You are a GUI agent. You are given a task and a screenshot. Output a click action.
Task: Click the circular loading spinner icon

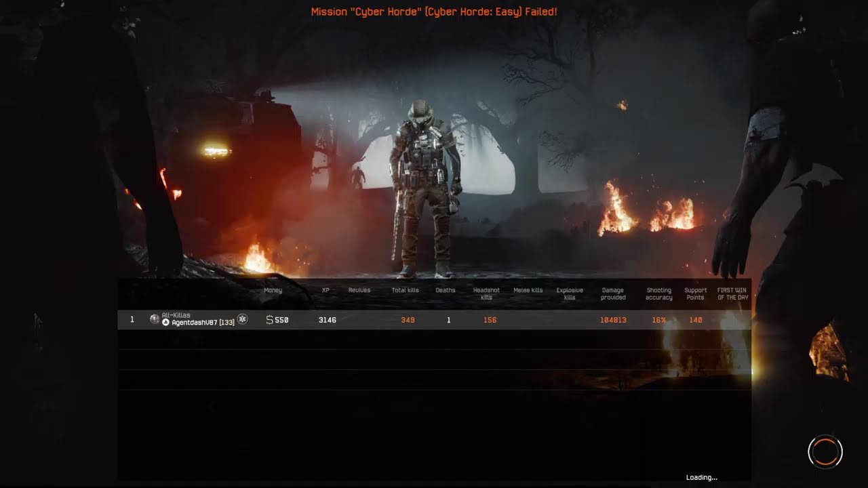pyautogui.click(x=825, y=451)
